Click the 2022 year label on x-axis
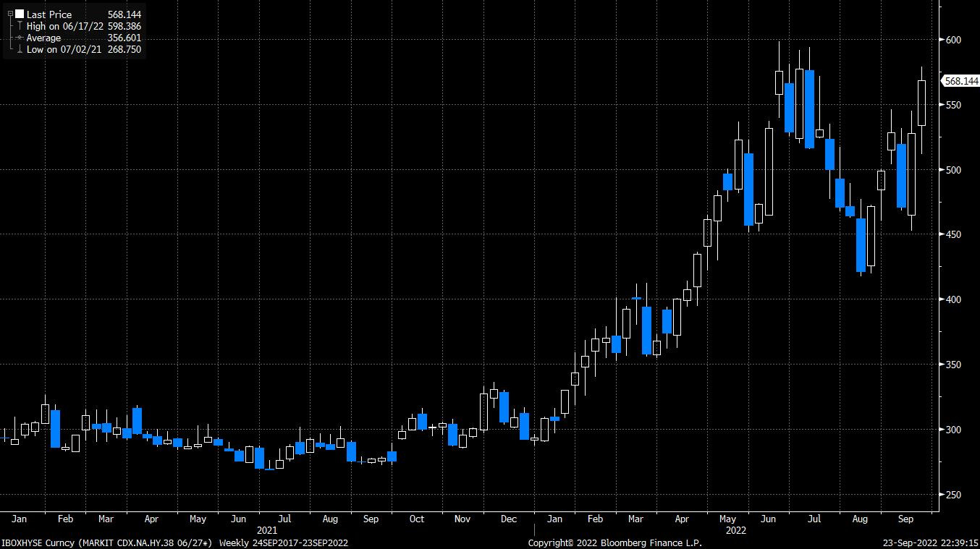The image size is (980, 549). click(737, 529)
